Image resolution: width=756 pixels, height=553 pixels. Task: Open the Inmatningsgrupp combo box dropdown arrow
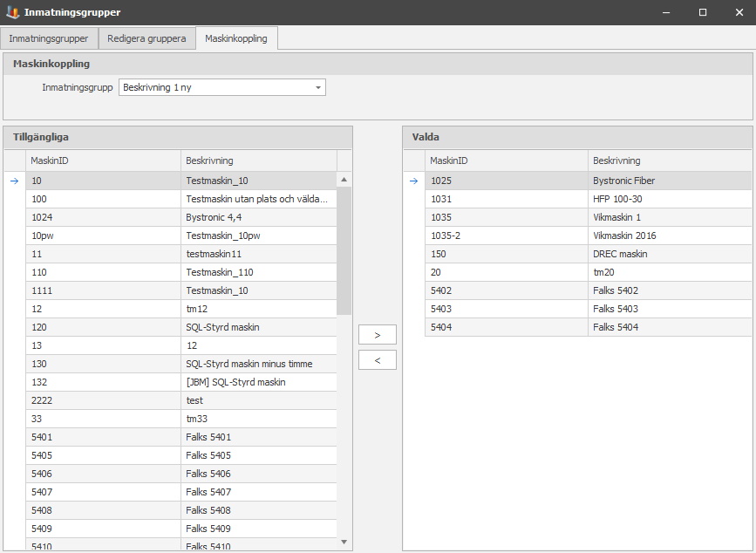click(x=318, y=88)
